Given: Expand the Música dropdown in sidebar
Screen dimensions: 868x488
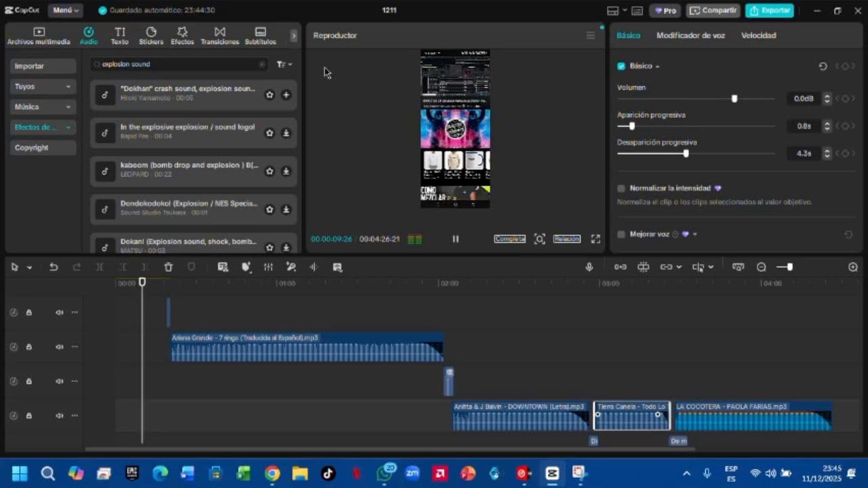Looking at the screenshot, I should [43, 107].
